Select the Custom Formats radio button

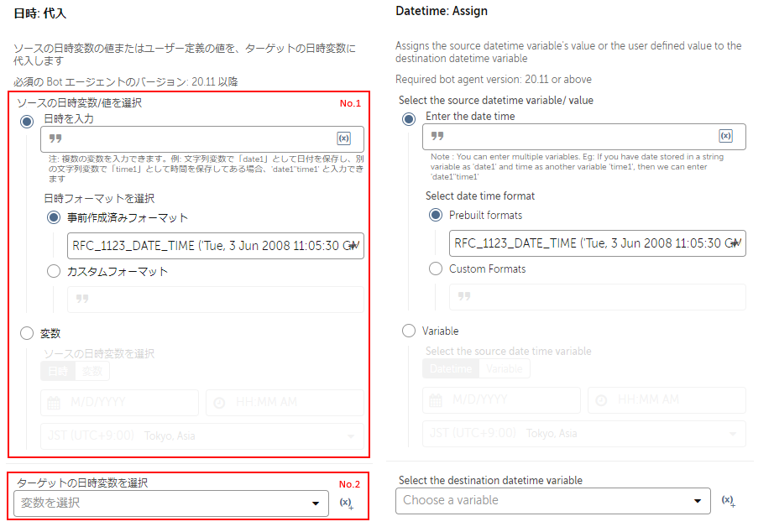tap(436, 269)
